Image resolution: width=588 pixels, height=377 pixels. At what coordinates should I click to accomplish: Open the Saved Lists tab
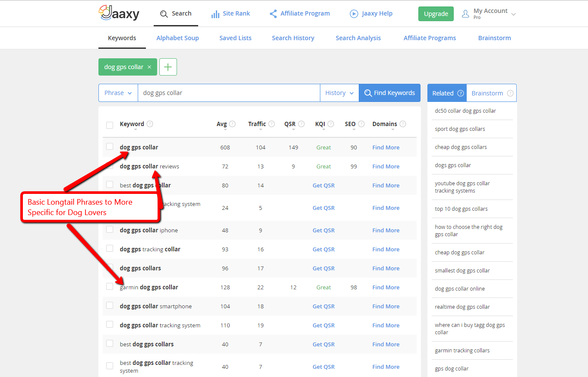[x=235, y=38]
